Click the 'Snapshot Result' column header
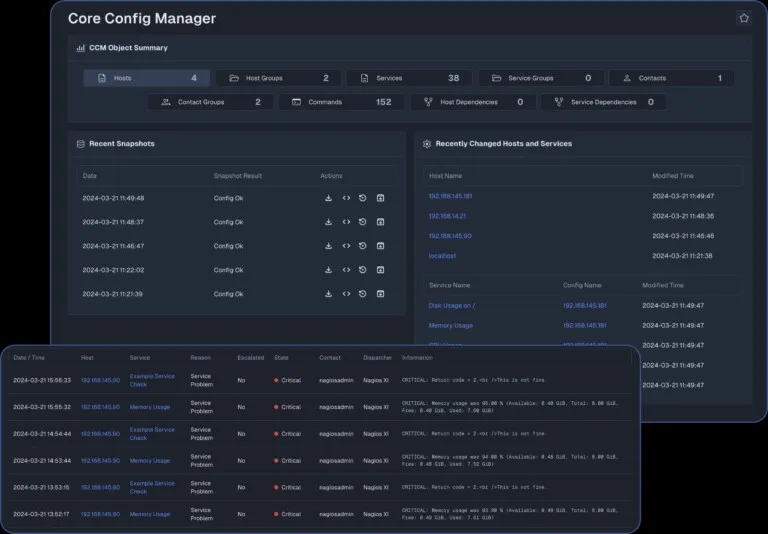Image resolution: width=768 pixels, height=534 pixels. point(238,176)
